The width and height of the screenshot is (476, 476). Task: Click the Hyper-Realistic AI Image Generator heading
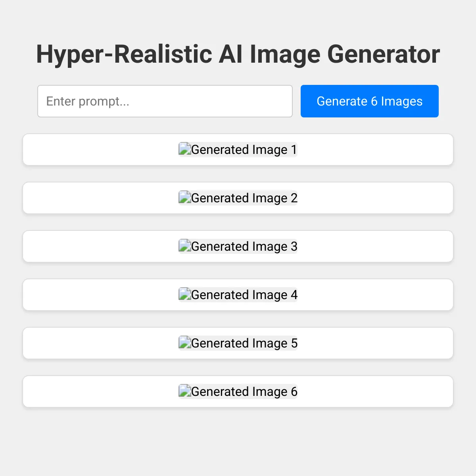(x=238, y=54)
